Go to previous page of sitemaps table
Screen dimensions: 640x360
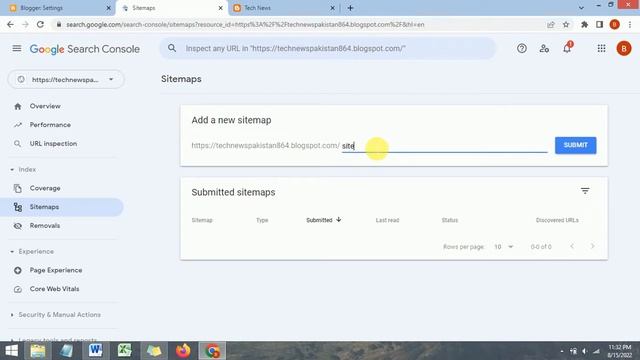click(572, 246)
